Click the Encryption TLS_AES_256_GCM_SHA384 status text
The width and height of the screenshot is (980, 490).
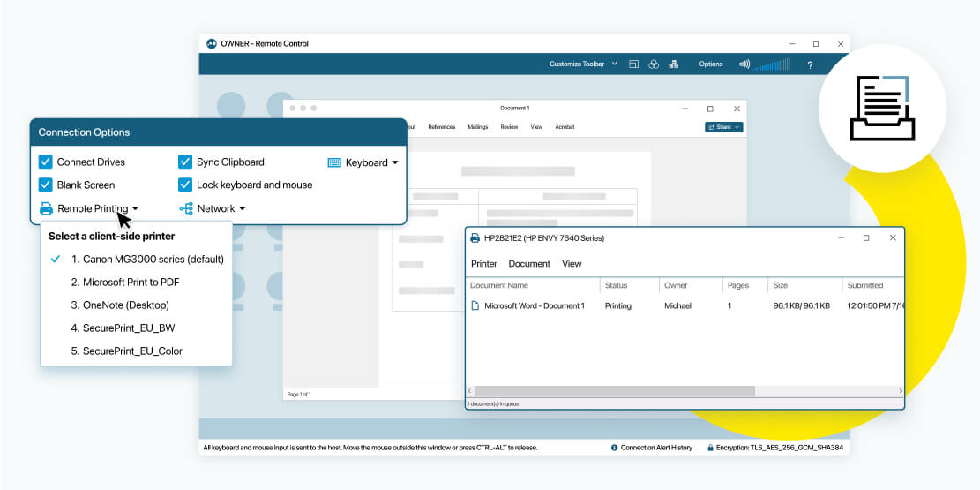(781, 448)
